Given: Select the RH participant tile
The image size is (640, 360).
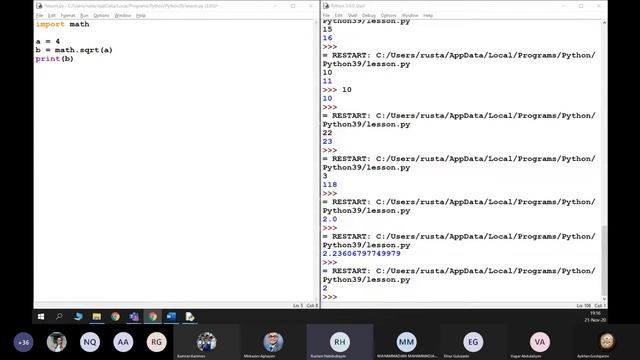Looking at the screenshot, I should [x=340, y=342].
